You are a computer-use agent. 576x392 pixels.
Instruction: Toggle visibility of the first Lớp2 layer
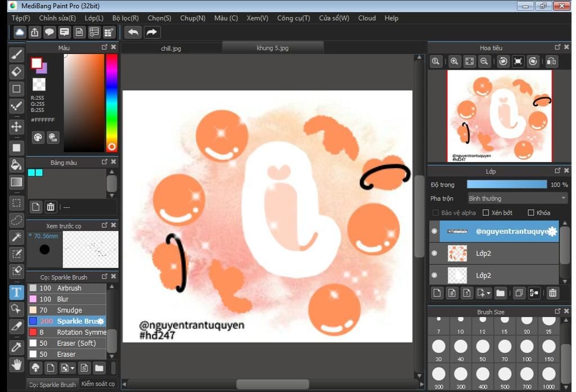(x=434, y=253)
